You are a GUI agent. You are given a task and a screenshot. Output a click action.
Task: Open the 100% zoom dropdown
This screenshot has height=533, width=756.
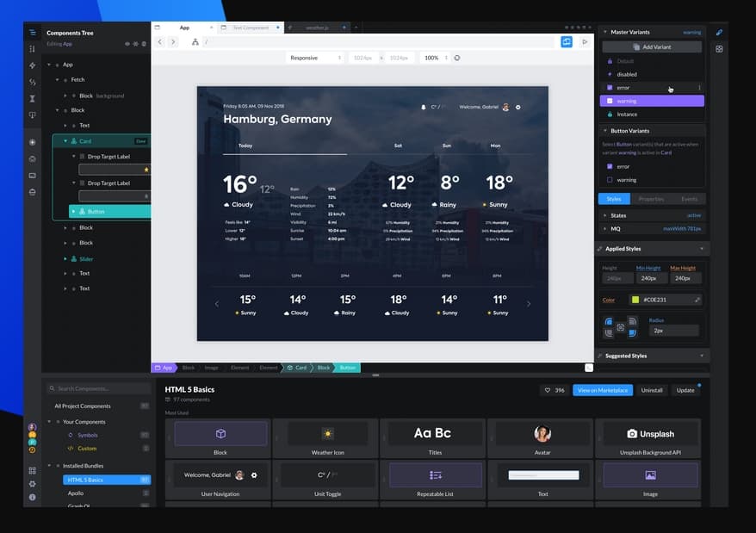click(x=436, y=58)
